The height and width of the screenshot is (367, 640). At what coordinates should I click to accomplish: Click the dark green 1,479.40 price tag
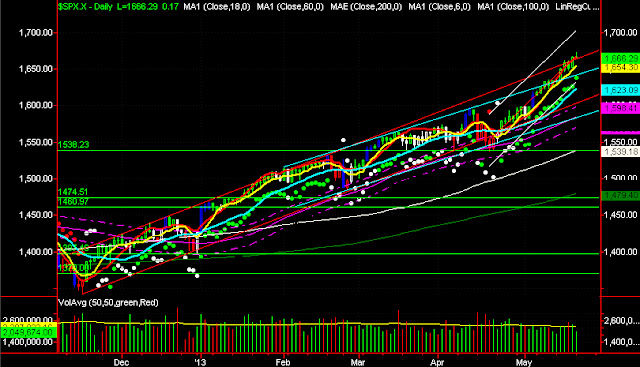[x=621, y=196]
